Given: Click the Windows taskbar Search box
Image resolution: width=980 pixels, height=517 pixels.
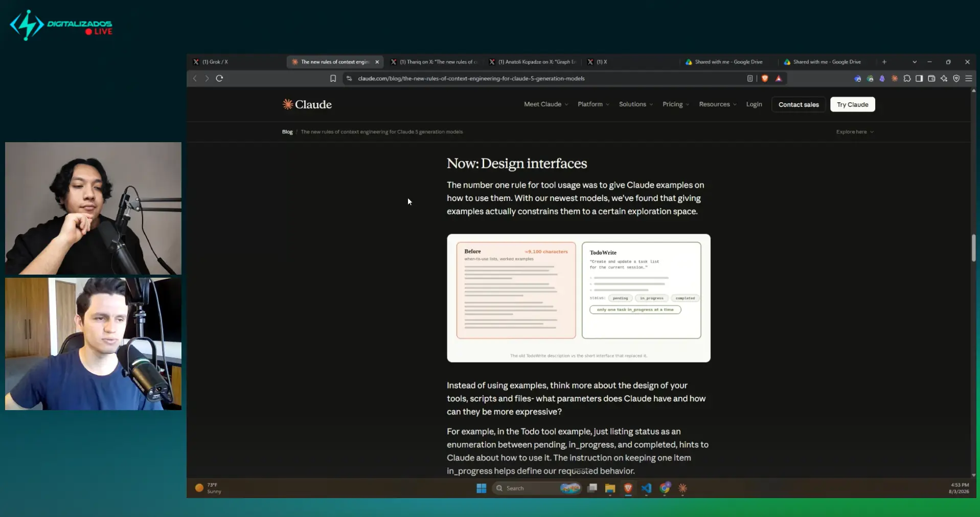Looking at the screenshot, I should coord(537,488).
